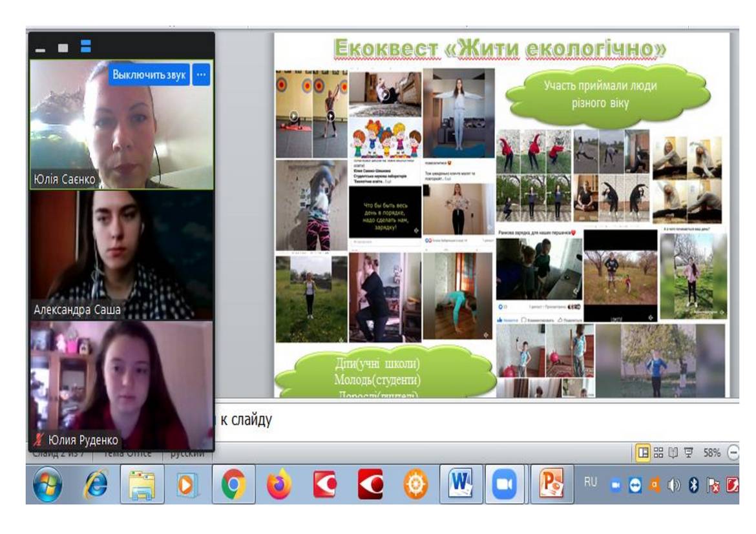
Task: Open Mozilla Firefox from the taskbar
Action: (x=279, y=485)
